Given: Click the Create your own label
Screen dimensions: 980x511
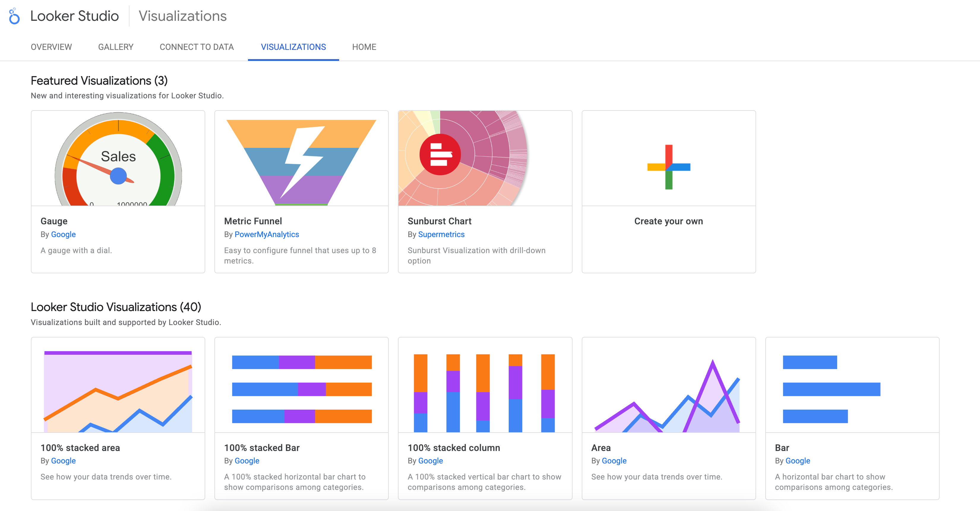Looking at the screenshot, I should 668,221.
